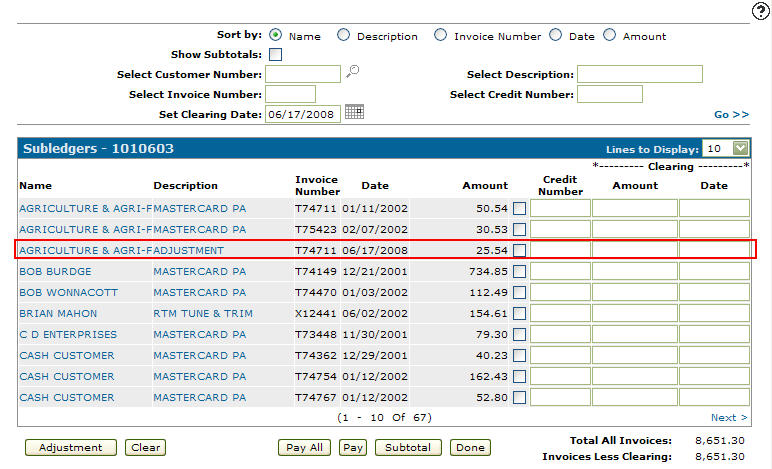Click the Clear button
The image size is (772, 469).
(146, 448)
